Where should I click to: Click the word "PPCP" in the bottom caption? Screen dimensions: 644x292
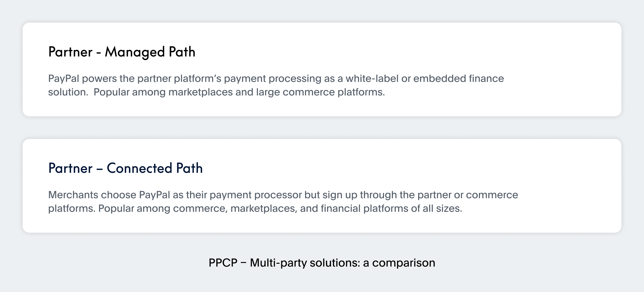pos(223,263)
